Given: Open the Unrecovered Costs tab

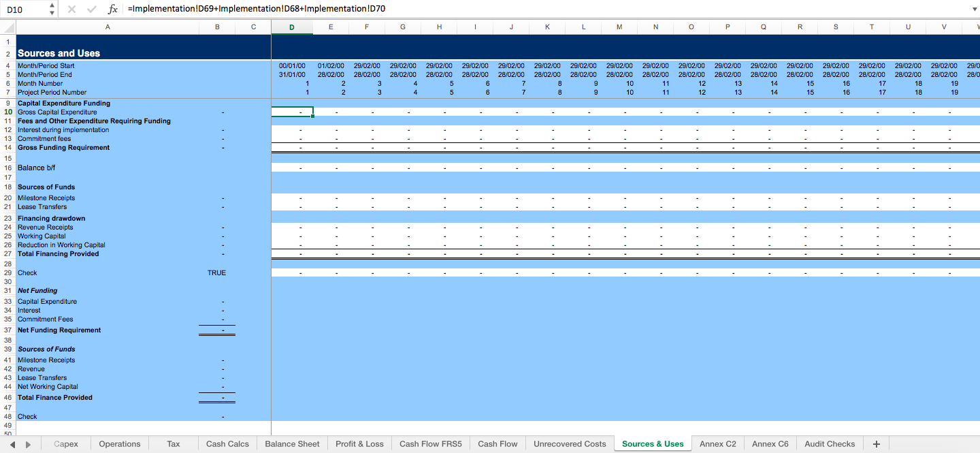Looking at the screenshot, I should pos(570,444).
